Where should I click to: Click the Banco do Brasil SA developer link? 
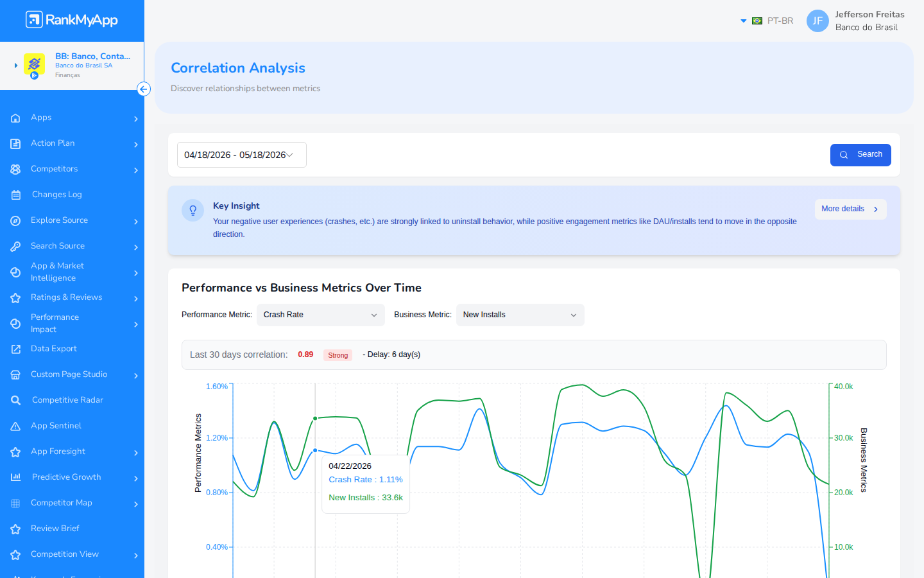(83, 66)
